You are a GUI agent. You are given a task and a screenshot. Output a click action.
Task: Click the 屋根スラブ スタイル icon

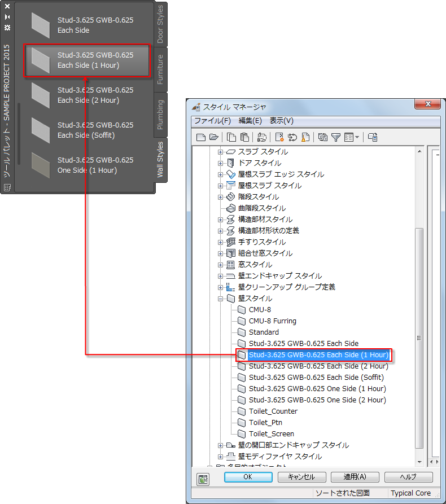click(230, 186)
